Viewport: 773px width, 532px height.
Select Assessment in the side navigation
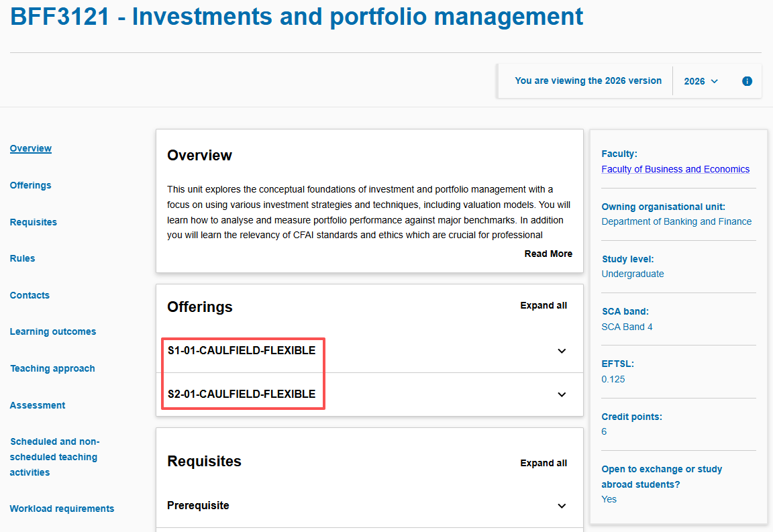[38, 405]
